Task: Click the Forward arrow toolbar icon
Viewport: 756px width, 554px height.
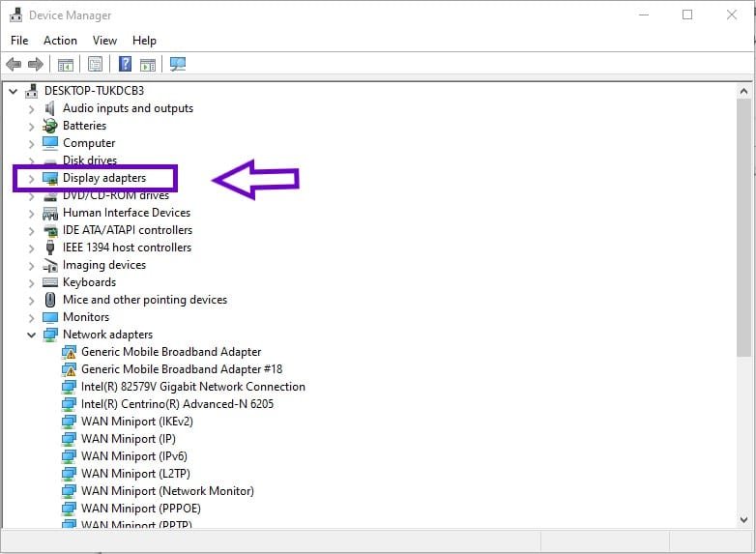Action: click(36, 64)
